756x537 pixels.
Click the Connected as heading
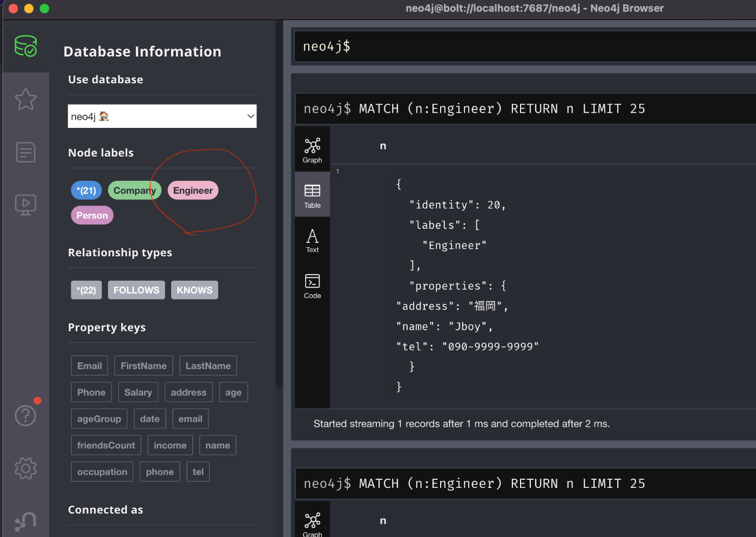105,509
